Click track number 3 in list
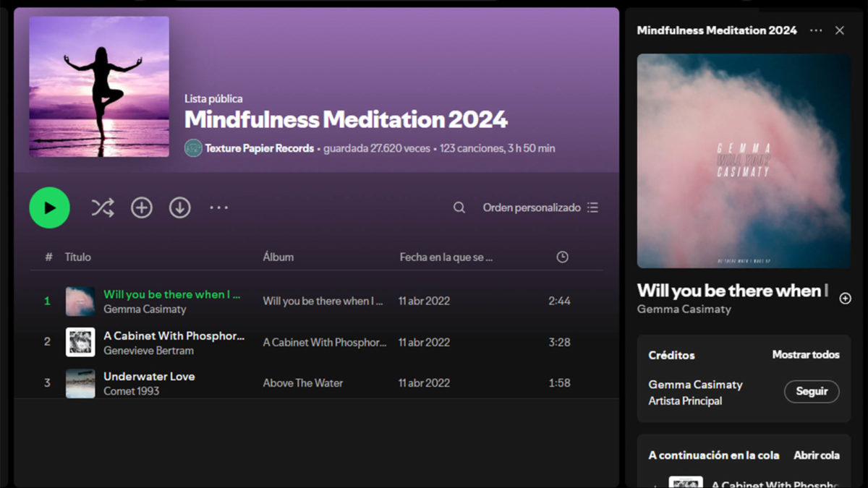This screenshot has height=488, width=868. click(x=47, y=383)
